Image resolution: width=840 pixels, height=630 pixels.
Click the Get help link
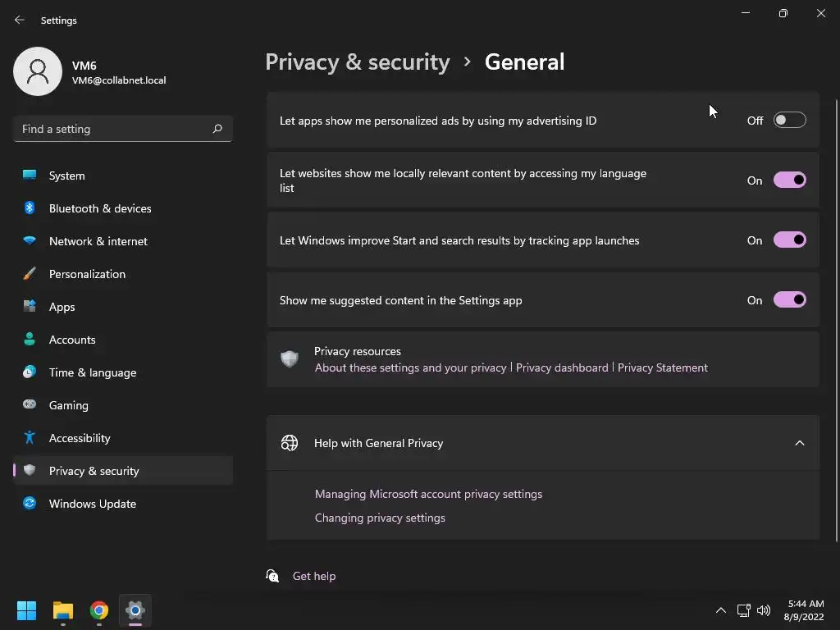tap(313, 576)
